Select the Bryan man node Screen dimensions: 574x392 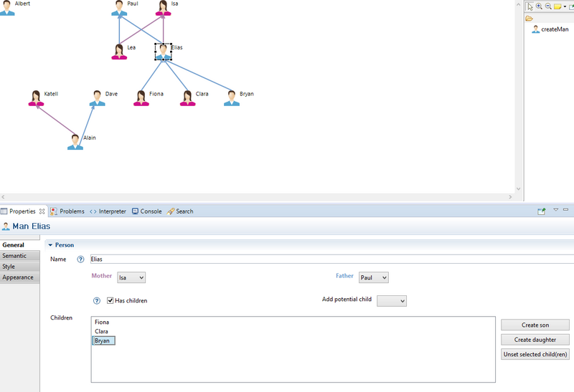click(x=231, y=98)
